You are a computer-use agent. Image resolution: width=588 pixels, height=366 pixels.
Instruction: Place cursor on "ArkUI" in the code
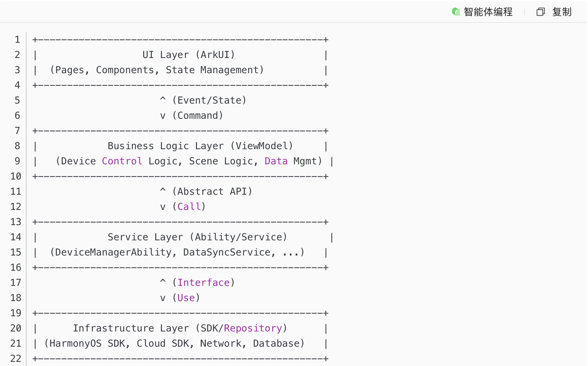click(215, 55)
